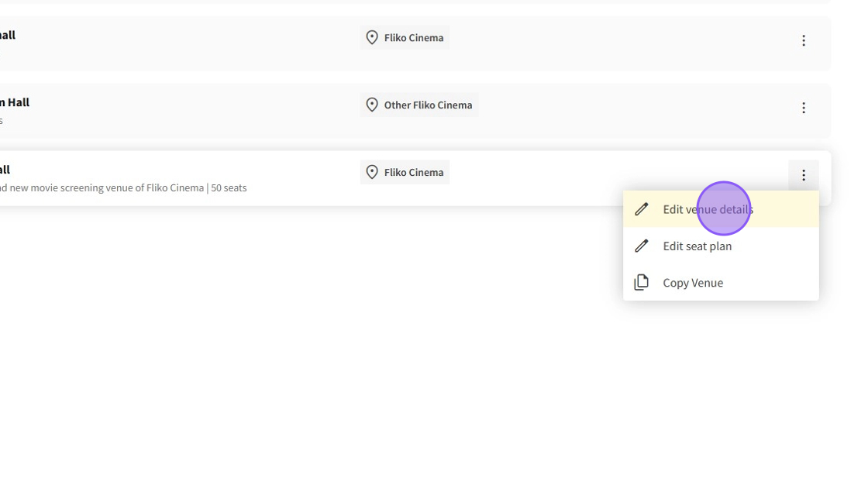This screenshot has width=868, height=485.
Task: Pick Copy Venue from the context menu
Action: [692, 283]
